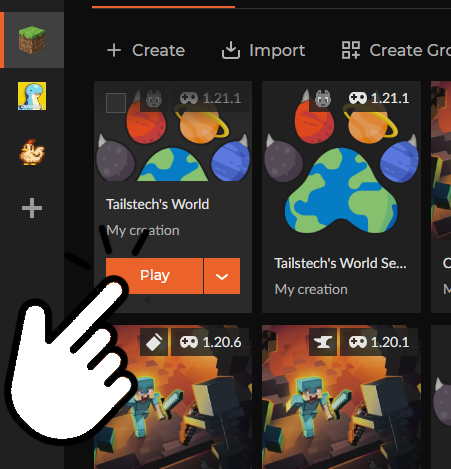The width and height of the screenshot is (451, 469).
Task: Add a new game with plus icon
Action: (32, 208)
